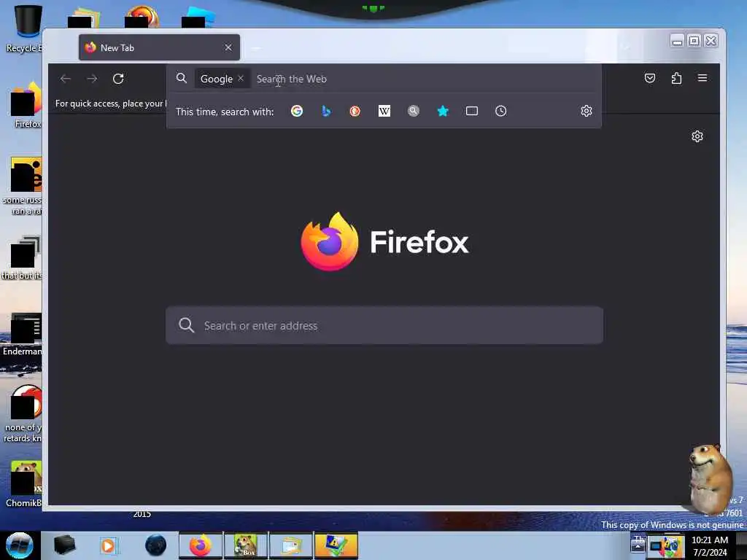747x560 pixels.
Task: Go back one page
Action: pyautogui.click(x=66, y=79)
